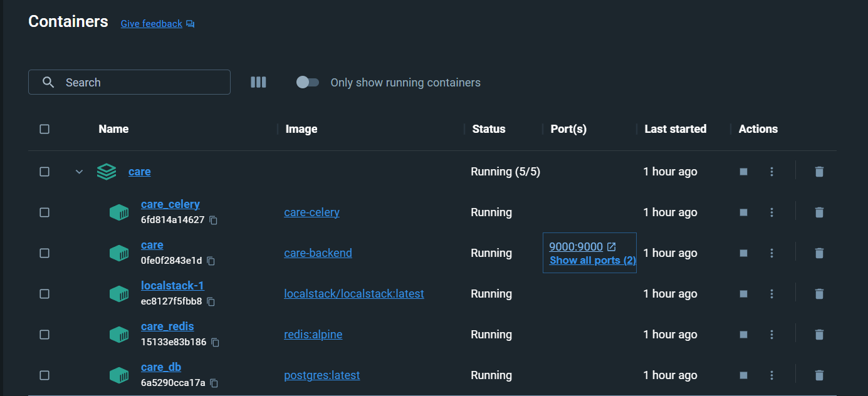Click the Give feedback link
The height and width of the screenshot is (396, 868).
coord(151,24)
